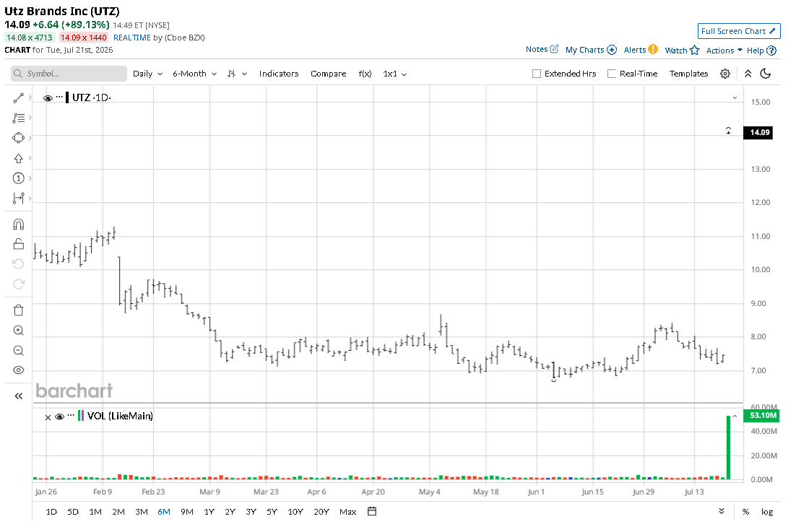Click the UTZ plot color swatch
Screen dimensions: 796x532
pyautogui.click(x=67, y=97)
